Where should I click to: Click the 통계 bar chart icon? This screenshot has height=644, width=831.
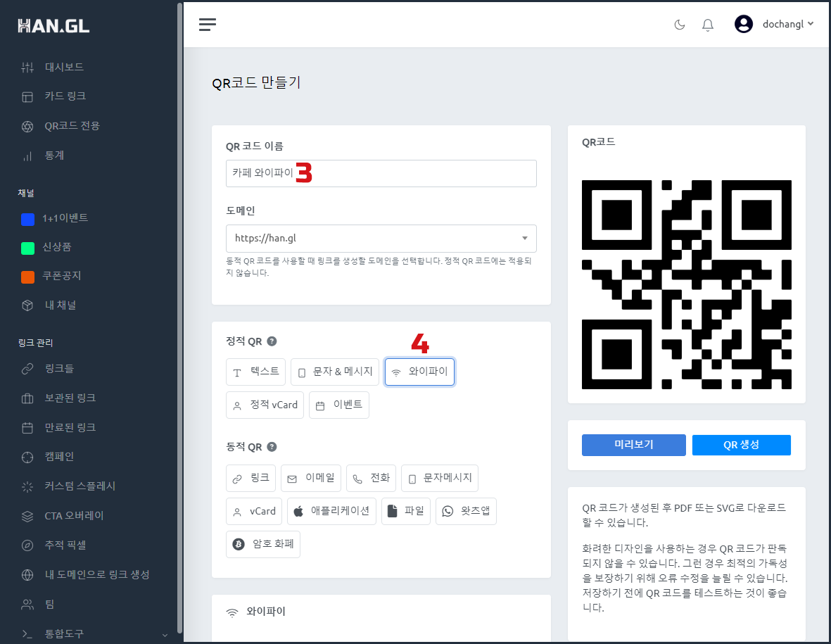[x=27, y=156]
